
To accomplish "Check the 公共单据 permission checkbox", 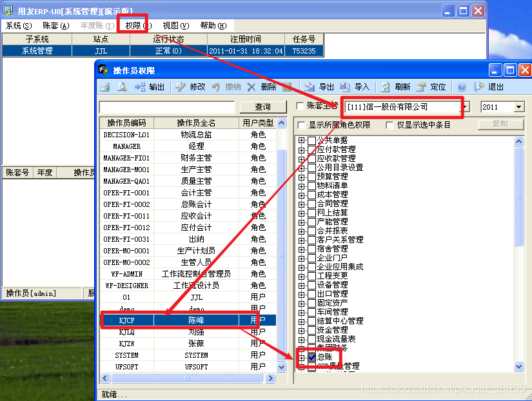I will tap(312, 141).
